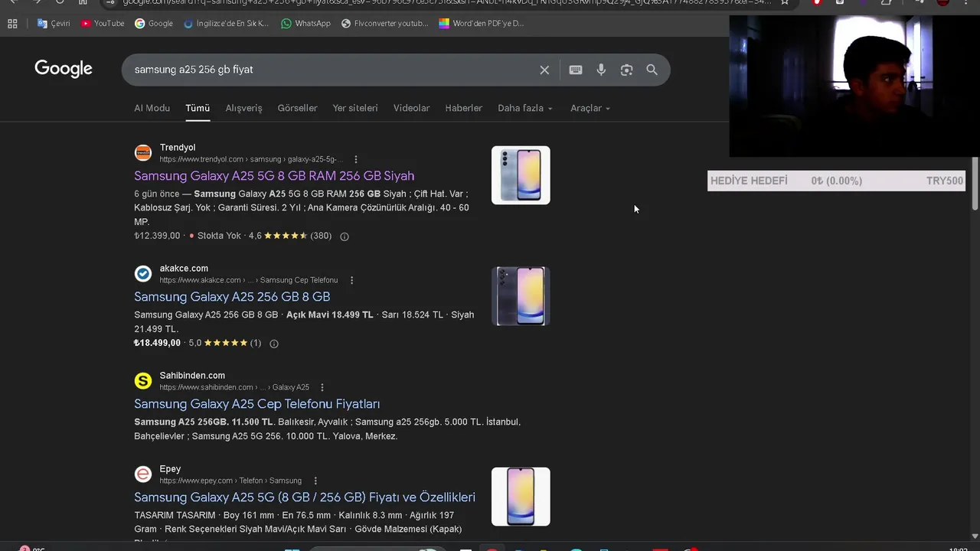Click the Trendyol source name
This screenshot has width=980, height=551.
[178, 148]
